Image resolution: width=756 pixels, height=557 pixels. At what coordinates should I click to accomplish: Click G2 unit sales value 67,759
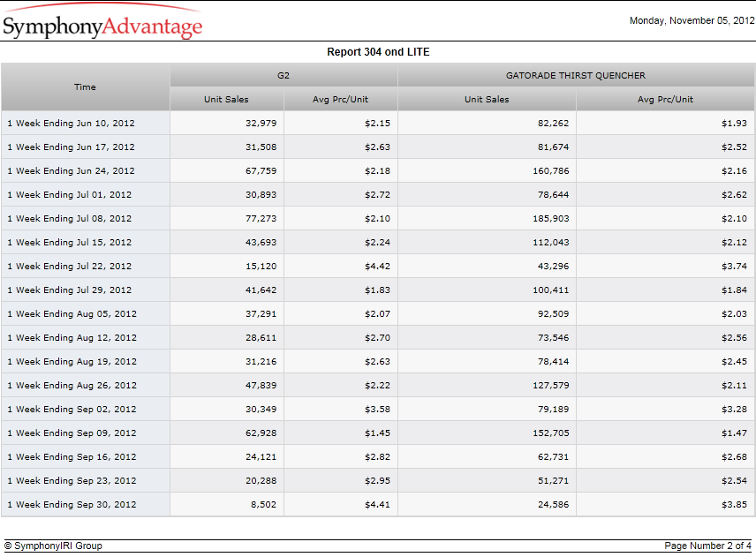pyautogui.click(x=261, y=171)
